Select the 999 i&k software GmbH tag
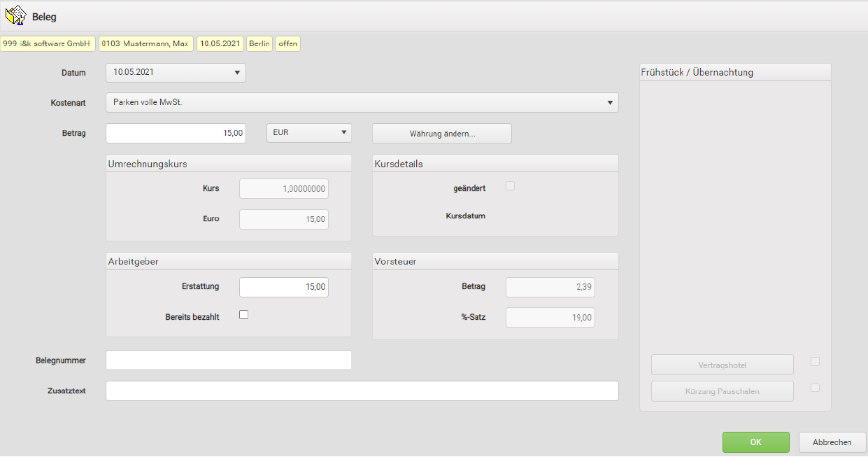Image resolution: width=868 pixels, height=457 pixels. tap(48, 43)
